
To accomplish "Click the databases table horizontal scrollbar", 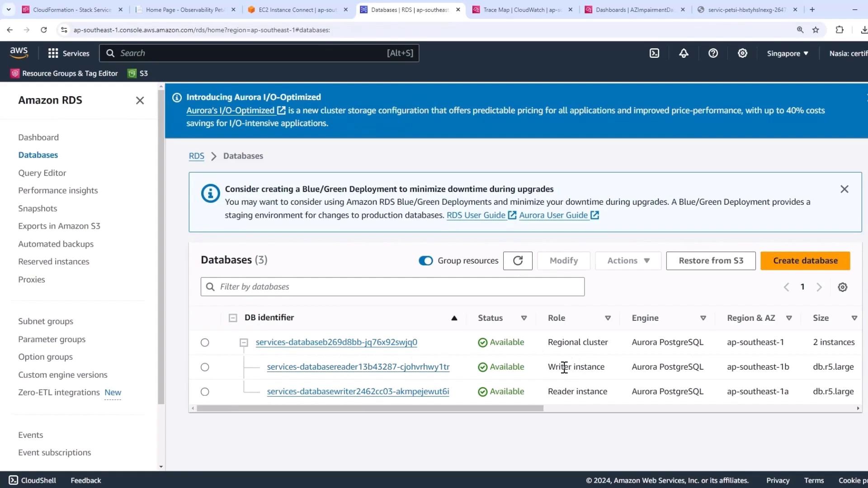I will pos(370,408).
